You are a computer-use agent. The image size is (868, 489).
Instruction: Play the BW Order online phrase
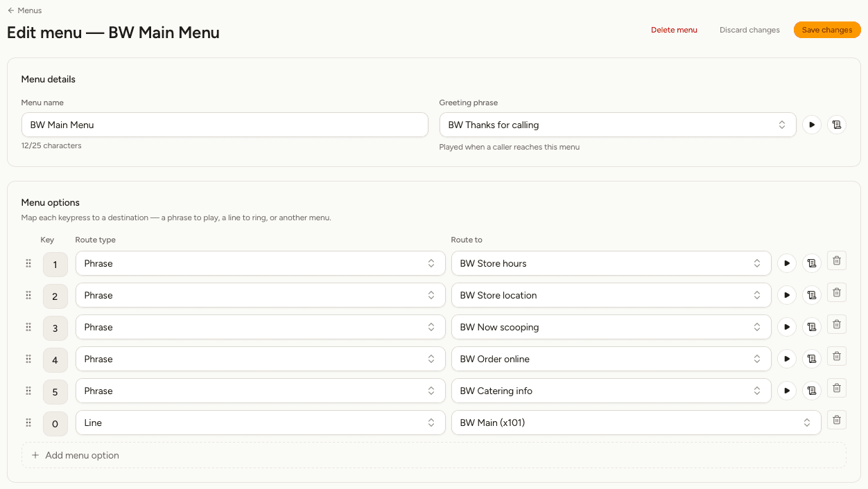tap(787, 359)
